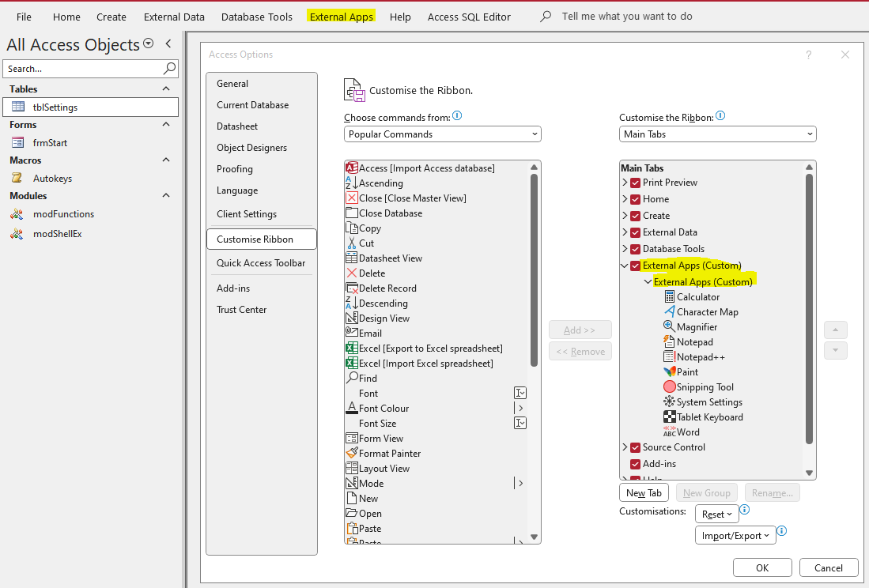Uncheck the Print Preview tab checkbox
The image size is (869, 588).
coord(635,183)
